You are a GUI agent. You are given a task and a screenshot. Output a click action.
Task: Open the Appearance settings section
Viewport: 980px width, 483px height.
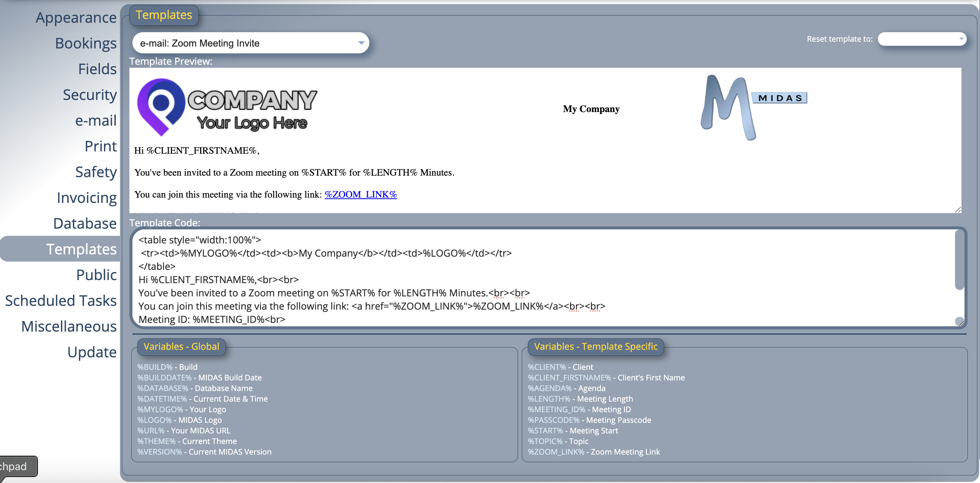[x=76, y=17]
